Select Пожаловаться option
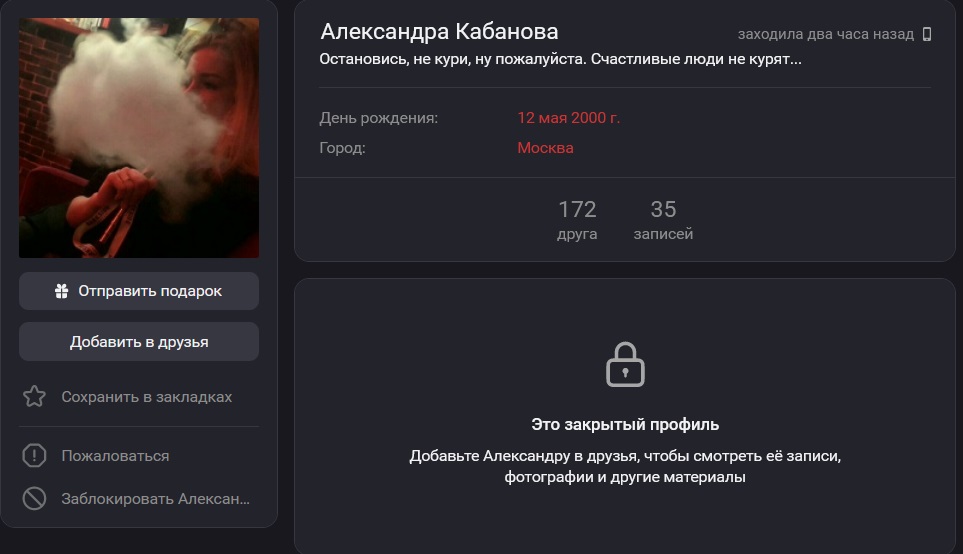 115,456
